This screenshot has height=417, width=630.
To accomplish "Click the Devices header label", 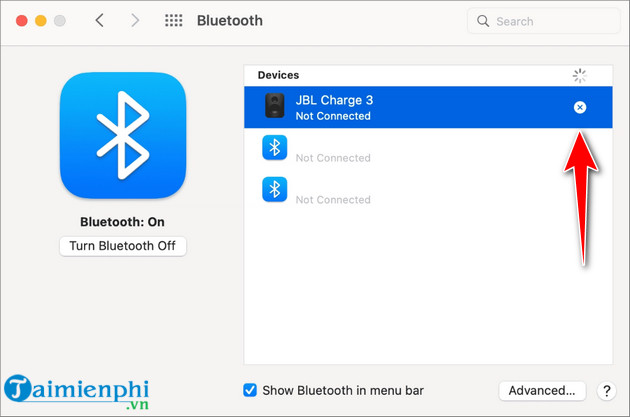I will (x=278, y=75).
